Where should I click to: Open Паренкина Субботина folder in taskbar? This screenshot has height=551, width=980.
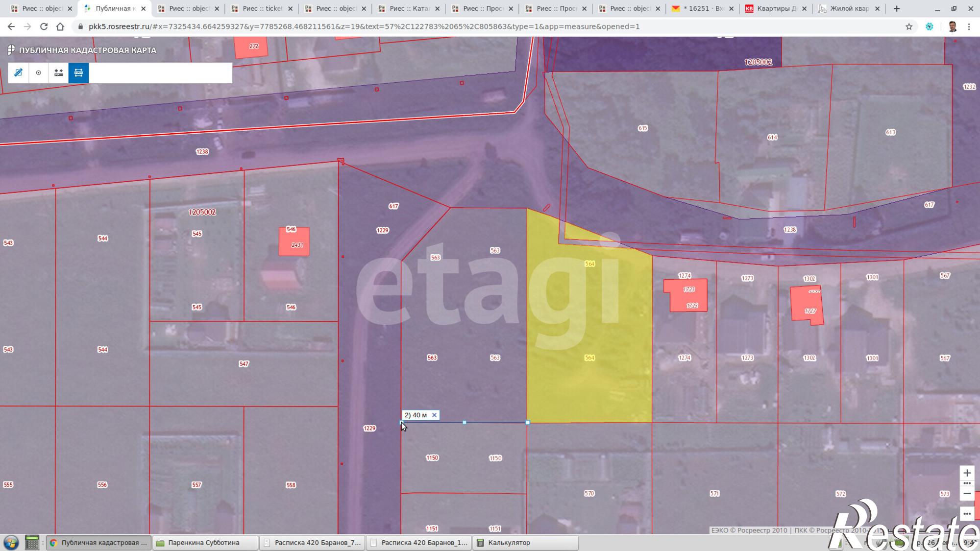click(x=205, y=543)
